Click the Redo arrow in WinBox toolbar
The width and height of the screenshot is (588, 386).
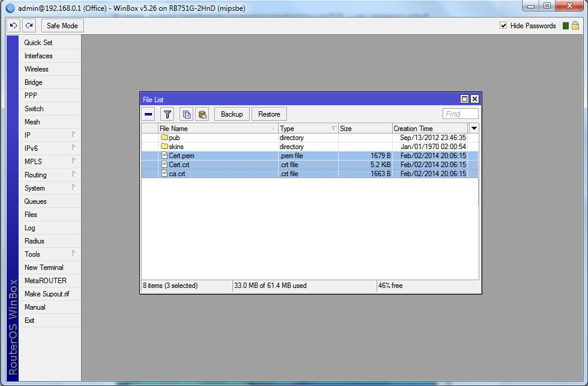29,26
